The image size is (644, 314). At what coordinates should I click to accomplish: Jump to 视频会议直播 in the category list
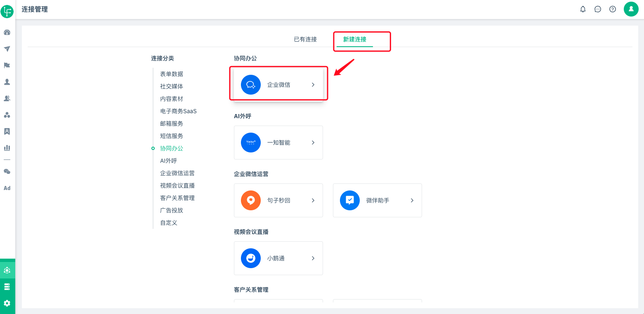[x=177, y=186]
